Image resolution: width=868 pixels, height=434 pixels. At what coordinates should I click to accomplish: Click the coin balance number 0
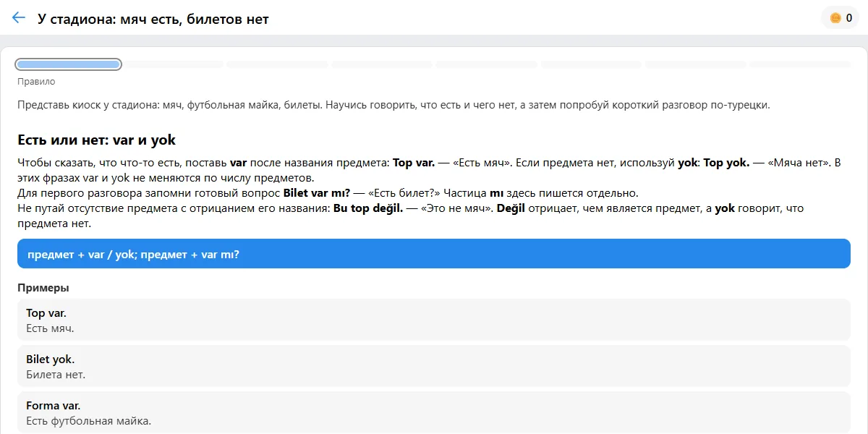click(x=848, y=18)
